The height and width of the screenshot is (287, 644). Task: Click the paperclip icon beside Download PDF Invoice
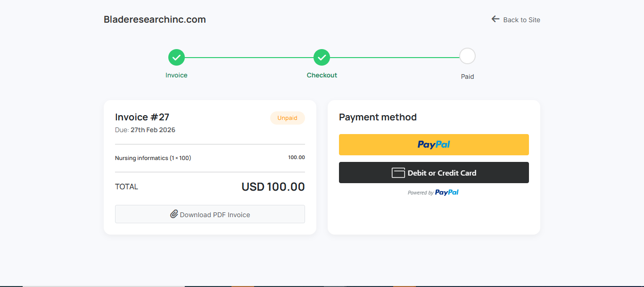[174, 214]
